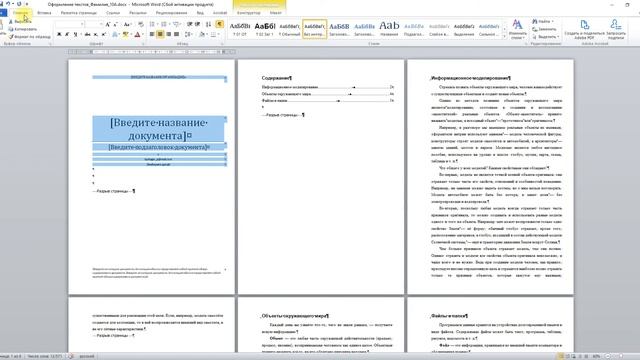Click the Grow Font icon
Screen dimensions: 640x360
108,24
